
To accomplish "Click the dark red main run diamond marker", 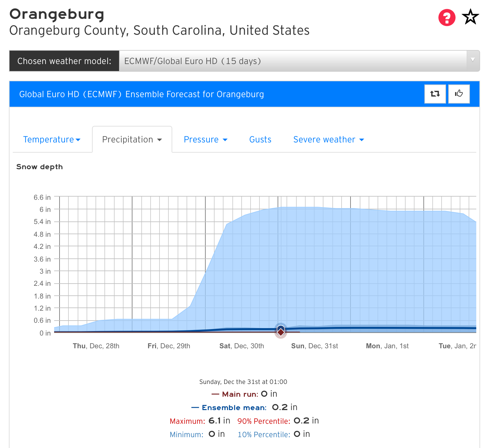I will point(281,332).
